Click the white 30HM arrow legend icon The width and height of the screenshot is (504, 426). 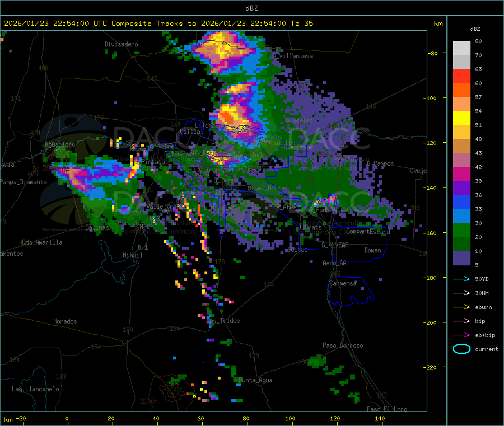pos(461,293)
